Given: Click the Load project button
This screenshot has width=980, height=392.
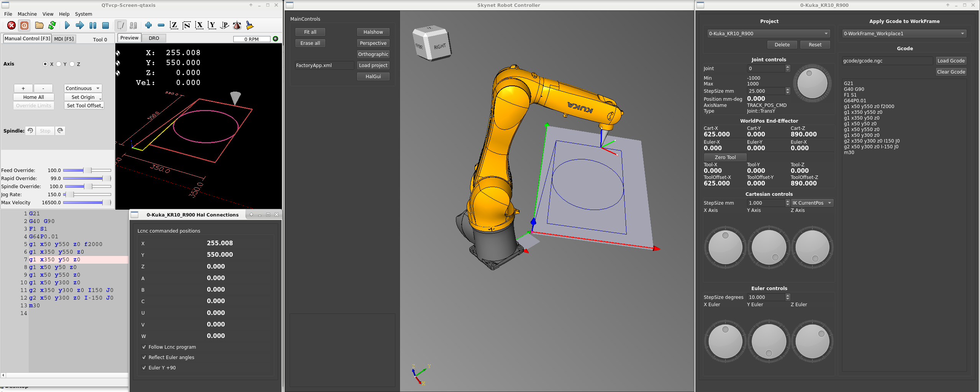Looking at the screenshot, I should point(373,65).
